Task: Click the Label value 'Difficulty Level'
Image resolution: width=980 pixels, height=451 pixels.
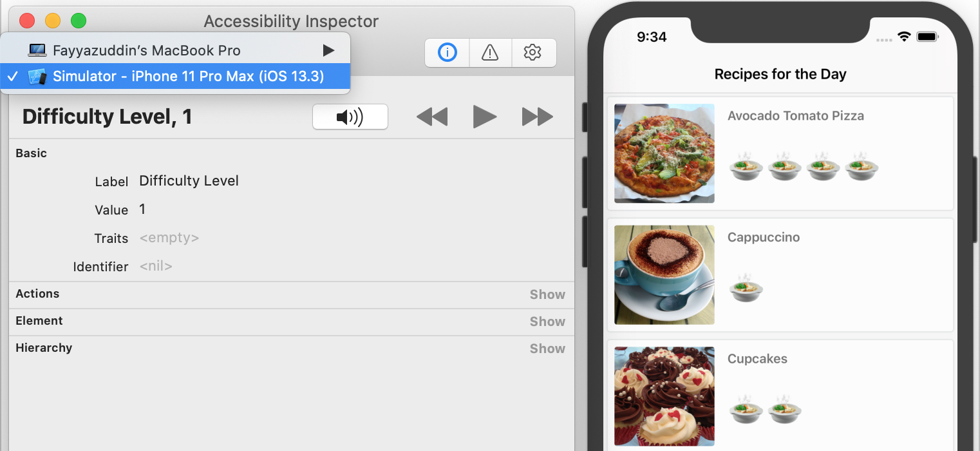Action: 189,181
